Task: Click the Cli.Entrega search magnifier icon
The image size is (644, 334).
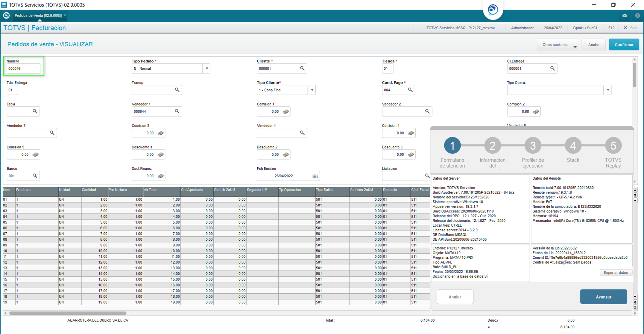Action: (x=552, y=68)
